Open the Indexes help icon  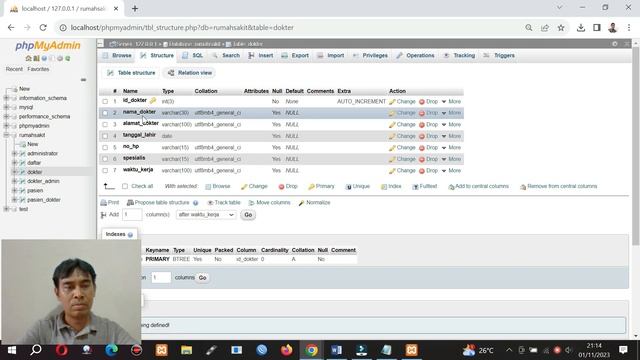coord(130,235)
